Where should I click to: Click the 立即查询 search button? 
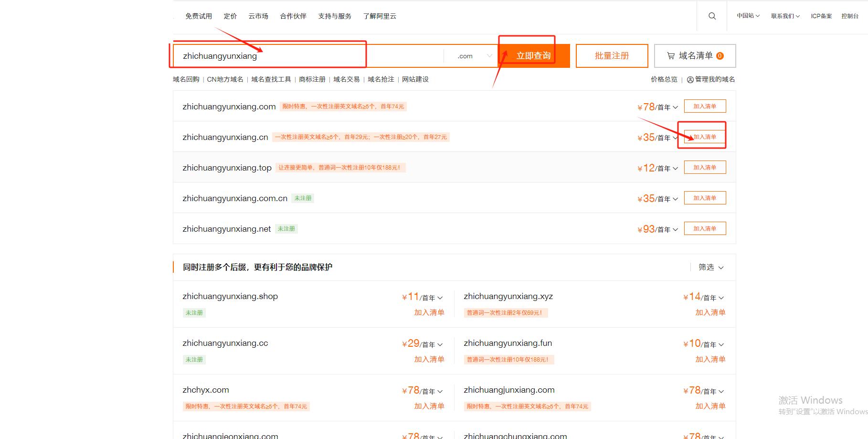pos(533,56)
